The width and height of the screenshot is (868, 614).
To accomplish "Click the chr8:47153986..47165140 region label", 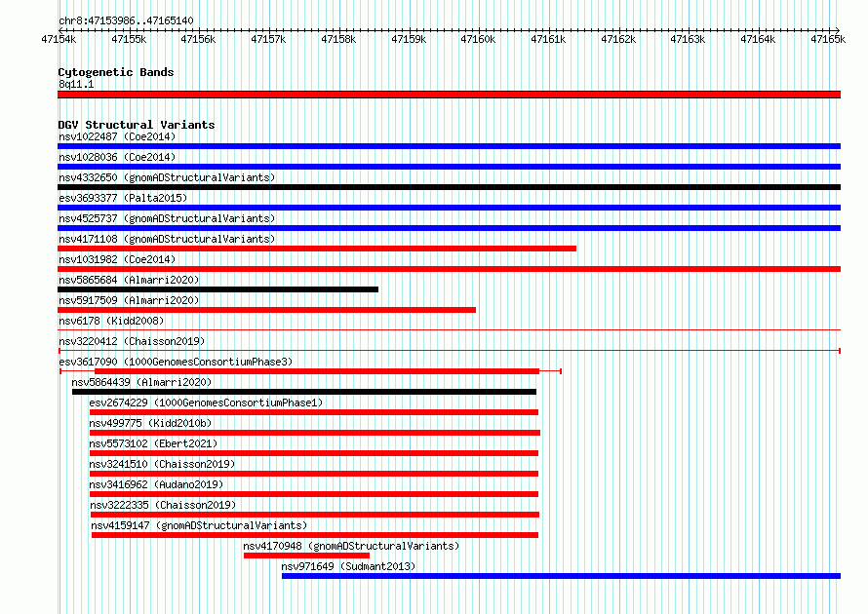I will pyautogui.click(x=126, y=20).
